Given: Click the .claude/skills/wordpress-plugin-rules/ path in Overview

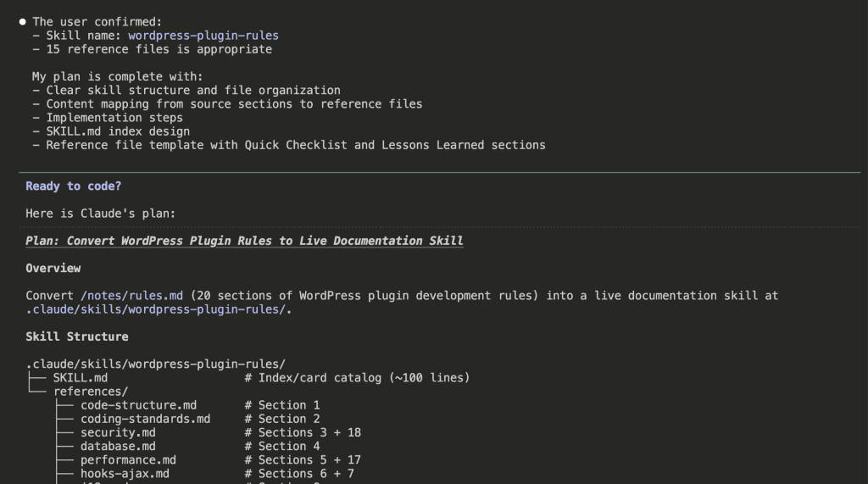Looking at the screenshot, I should coord(156,309).
